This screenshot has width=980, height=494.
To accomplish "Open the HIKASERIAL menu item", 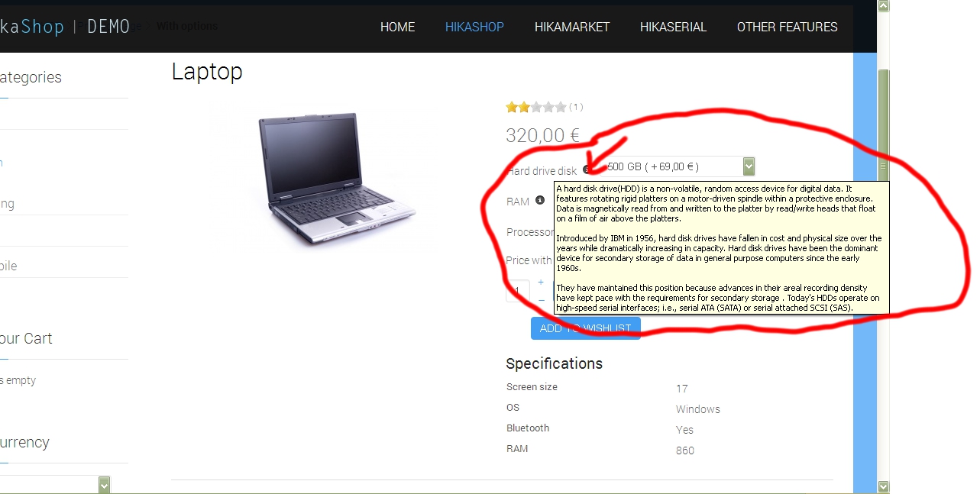I will tap(673, 27).
